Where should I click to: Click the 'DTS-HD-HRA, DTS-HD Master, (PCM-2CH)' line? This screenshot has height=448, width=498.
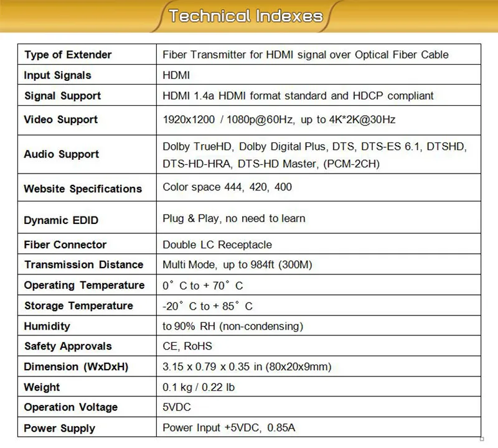(271, 164)
